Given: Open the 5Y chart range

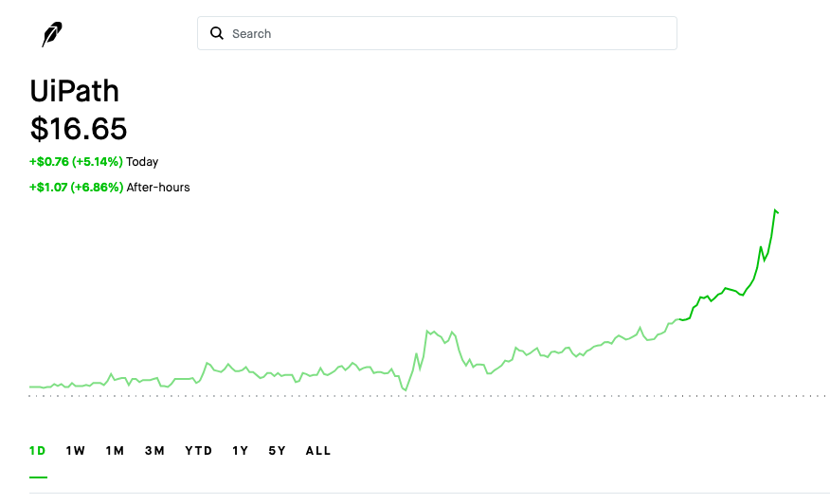Looking at the screenshot, I should click(277, 451).
